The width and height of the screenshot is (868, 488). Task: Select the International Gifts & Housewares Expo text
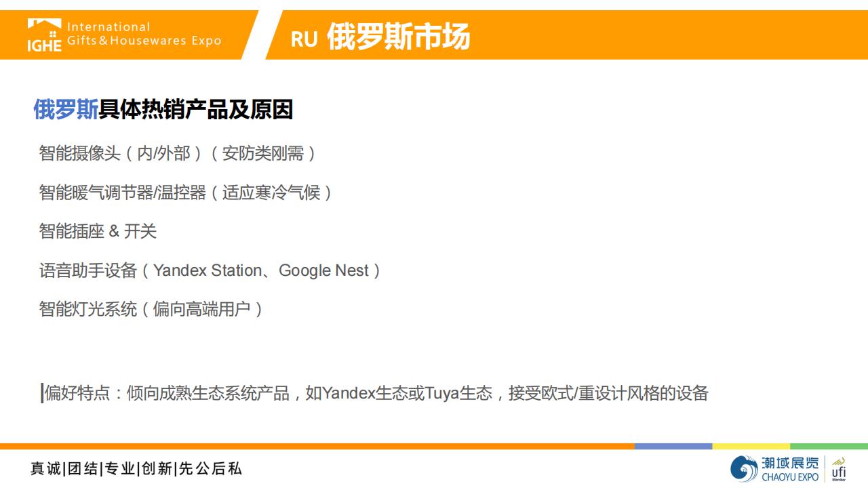144,34
